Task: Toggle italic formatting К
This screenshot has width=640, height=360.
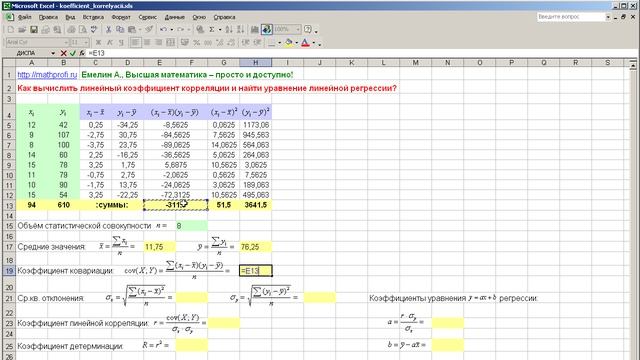Action: click(x=109, y=42)
